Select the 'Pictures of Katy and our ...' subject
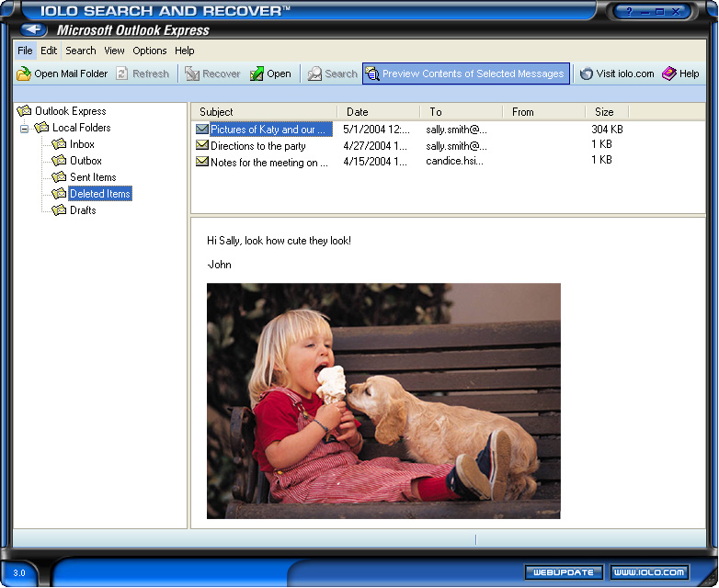 coord(270,130)
